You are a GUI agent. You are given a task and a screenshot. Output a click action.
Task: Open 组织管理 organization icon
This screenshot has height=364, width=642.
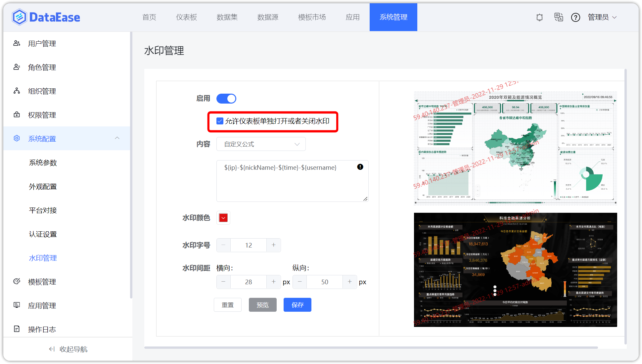point(17,91)
